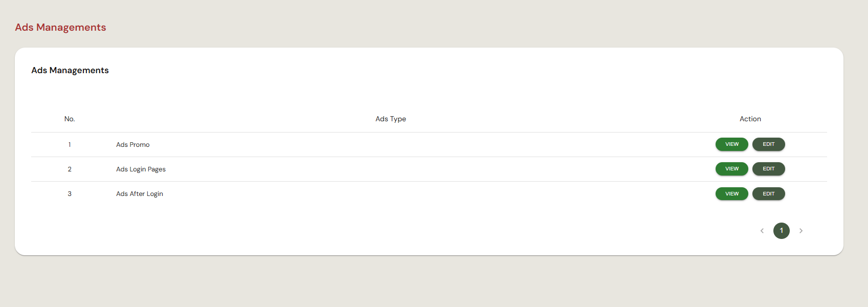Select page 1 in the pagination
This screenshot has width=868, height=307.
(782, 231)
